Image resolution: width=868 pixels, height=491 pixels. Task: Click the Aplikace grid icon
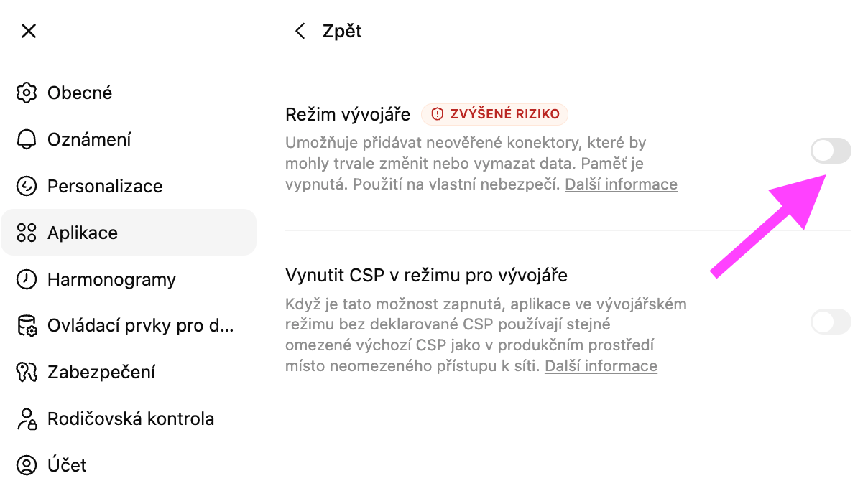(27, 233)
